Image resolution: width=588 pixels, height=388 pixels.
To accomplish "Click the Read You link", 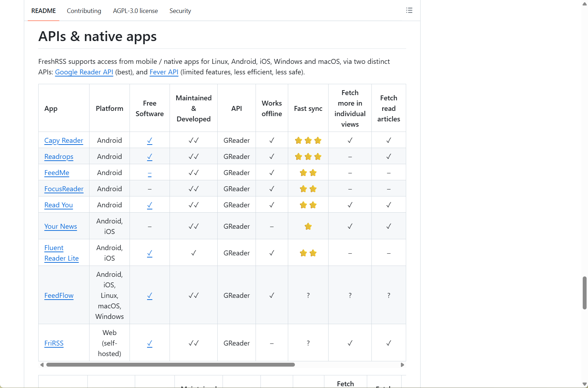I will 58,205.
